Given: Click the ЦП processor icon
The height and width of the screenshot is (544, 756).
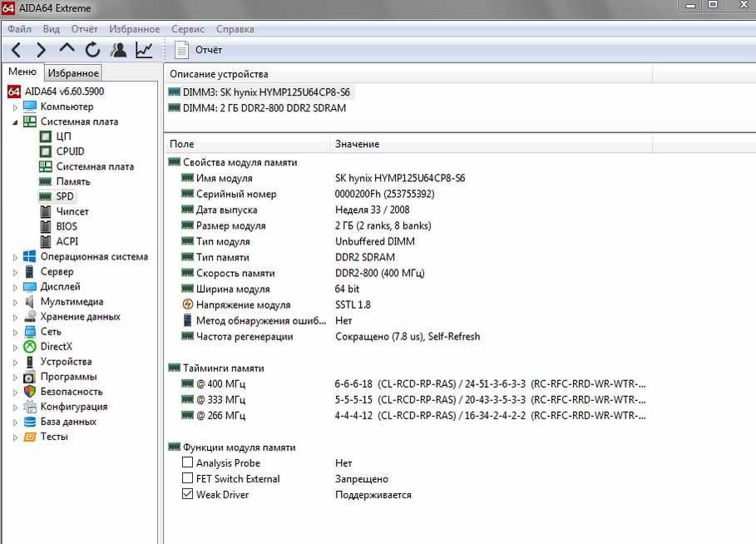Looking at the screenshot, I should 45,136.
